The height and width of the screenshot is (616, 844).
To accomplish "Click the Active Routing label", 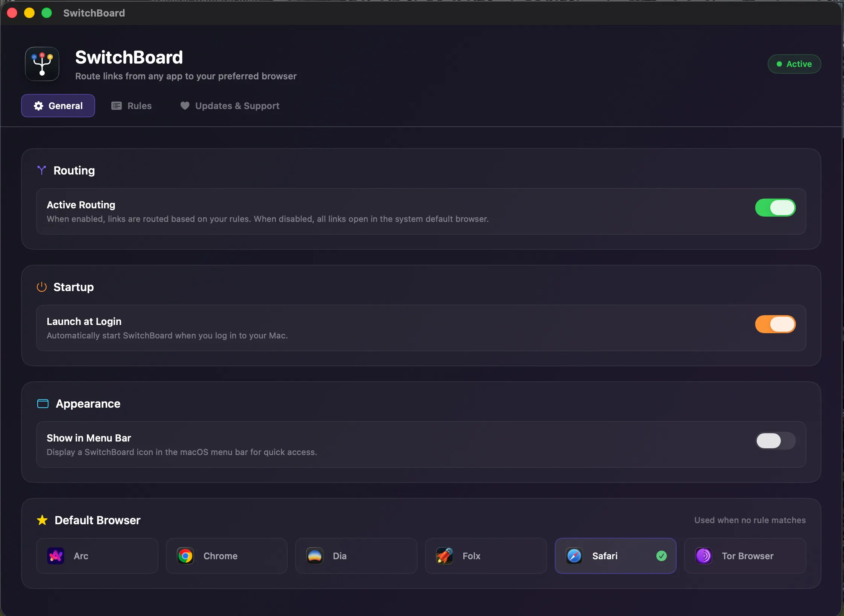I will [81, 205].
